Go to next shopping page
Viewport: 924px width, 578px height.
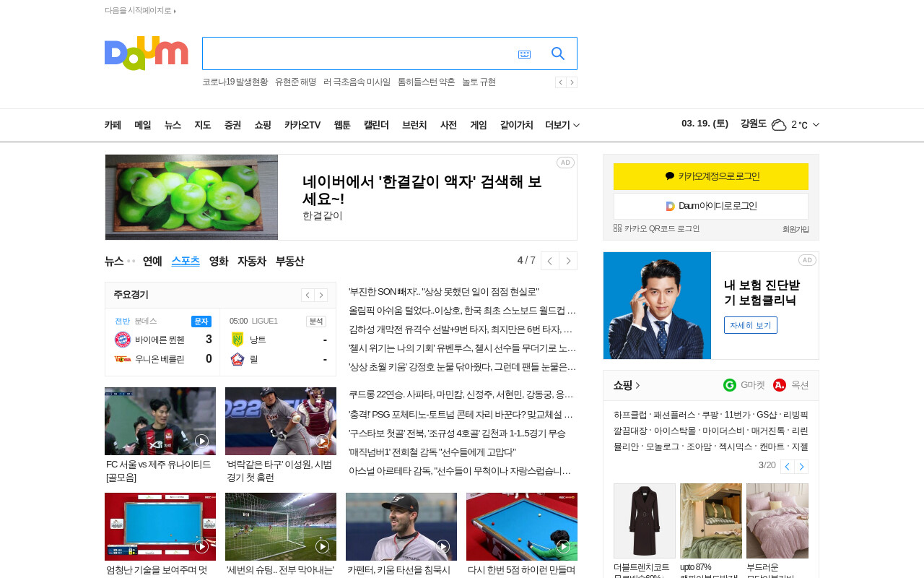click(x=801, y=466)
